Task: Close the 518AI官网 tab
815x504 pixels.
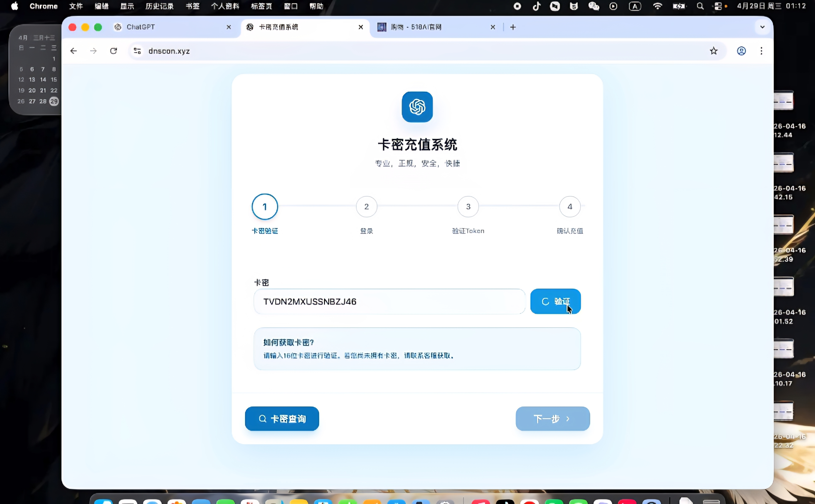Action: pos(493,27)
